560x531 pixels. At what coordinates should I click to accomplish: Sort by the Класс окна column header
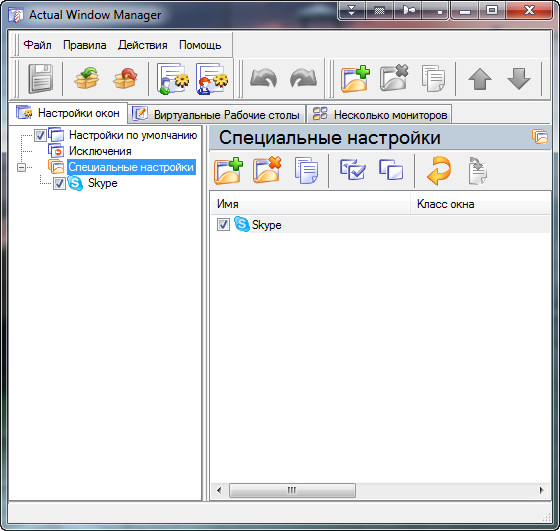[x=480, y=204]
